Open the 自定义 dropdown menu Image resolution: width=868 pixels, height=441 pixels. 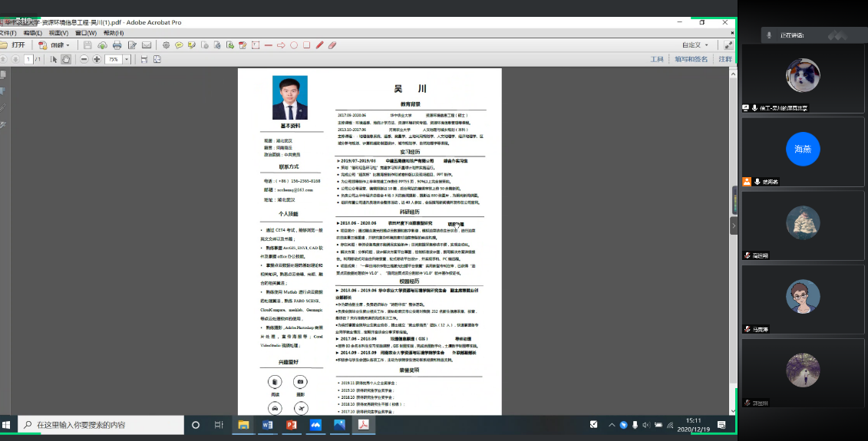pyautogui.click(x=695, y=45)
